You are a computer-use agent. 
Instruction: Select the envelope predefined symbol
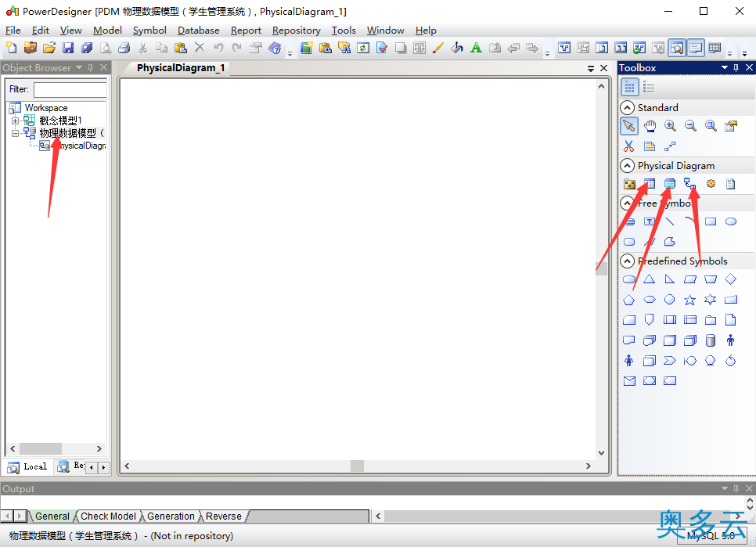[629, 381]
